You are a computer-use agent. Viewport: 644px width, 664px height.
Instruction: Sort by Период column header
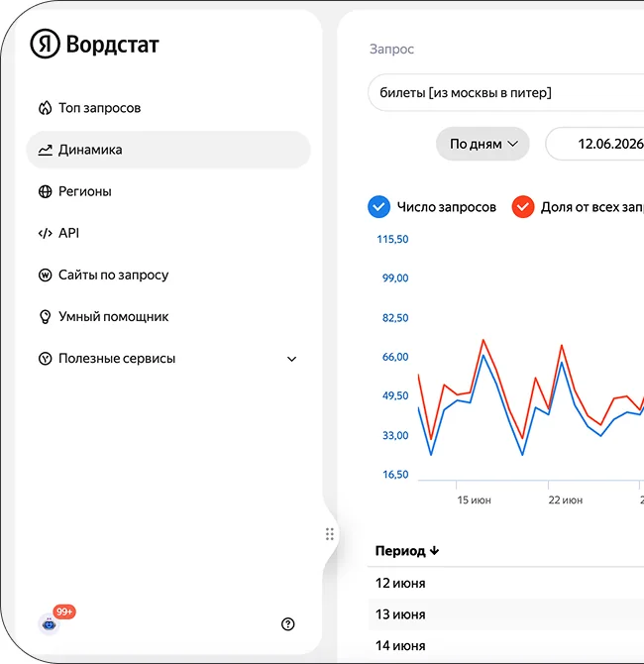(407, 550)
